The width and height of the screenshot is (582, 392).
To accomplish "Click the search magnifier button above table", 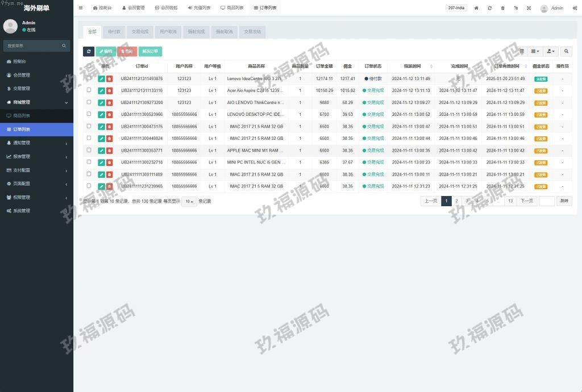I will click(566, 52).
